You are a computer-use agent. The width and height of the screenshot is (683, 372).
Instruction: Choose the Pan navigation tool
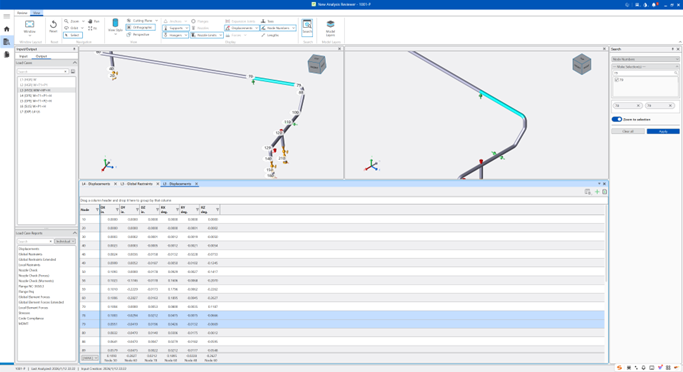click(94, 21)
